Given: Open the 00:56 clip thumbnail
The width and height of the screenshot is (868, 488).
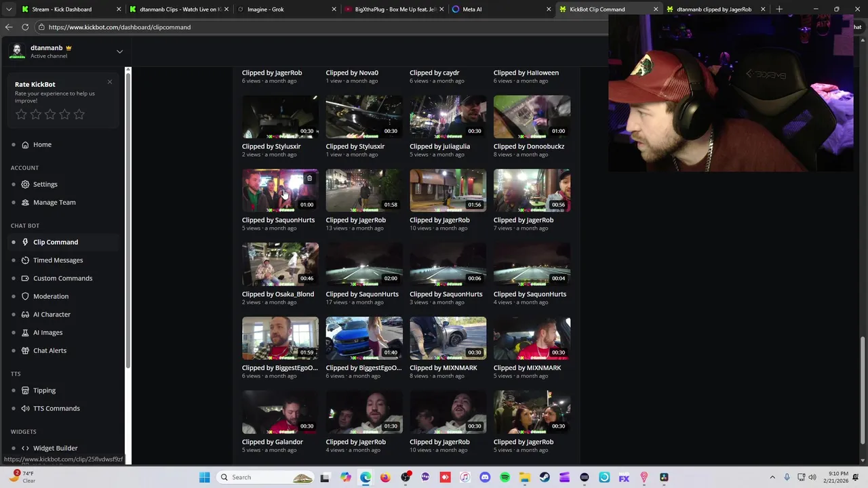Looking at the screenshot, I should (x=532, y=190).
